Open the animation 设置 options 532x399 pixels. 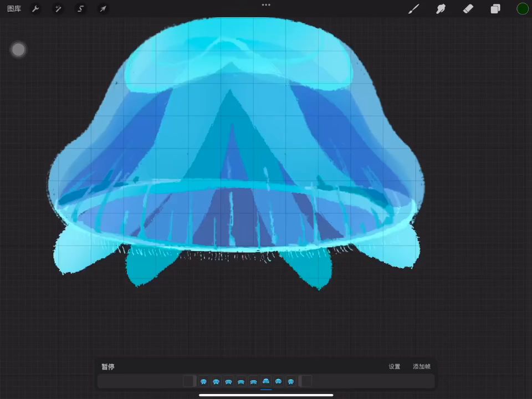pyautogui.click(x=394, y=367)
